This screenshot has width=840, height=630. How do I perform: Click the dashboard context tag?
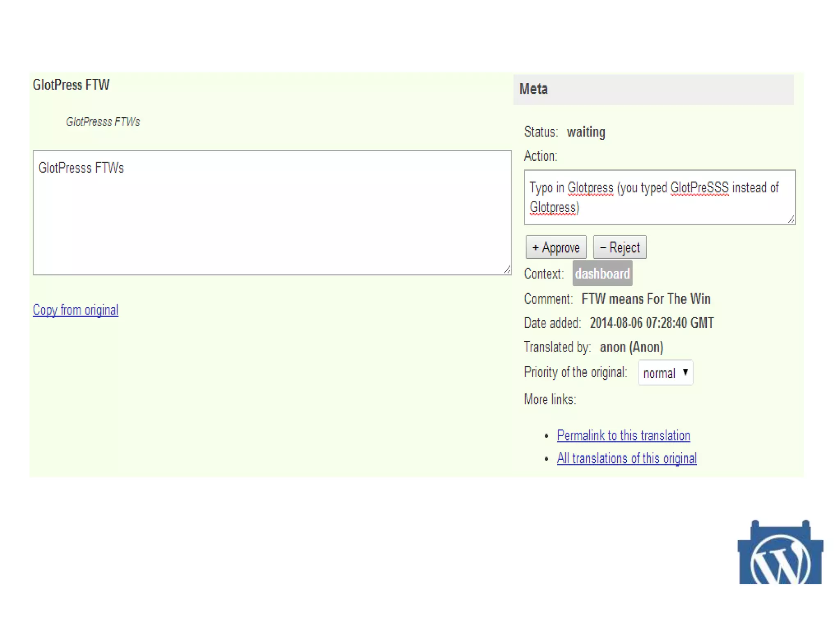(x=602, y=274)
